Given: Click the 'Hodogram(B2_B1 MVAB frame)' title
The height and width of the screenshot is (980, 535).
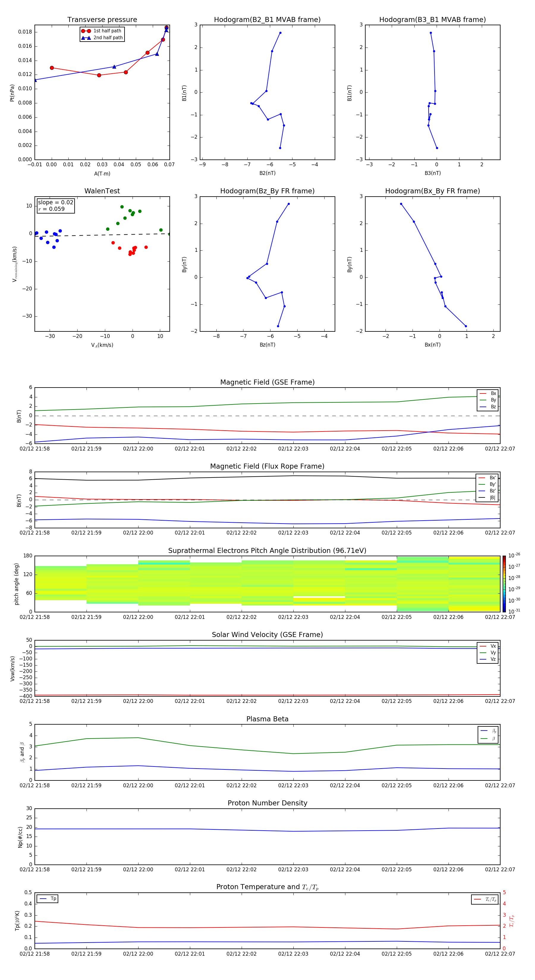Looking at the screenshot, I should pos(267,20).
